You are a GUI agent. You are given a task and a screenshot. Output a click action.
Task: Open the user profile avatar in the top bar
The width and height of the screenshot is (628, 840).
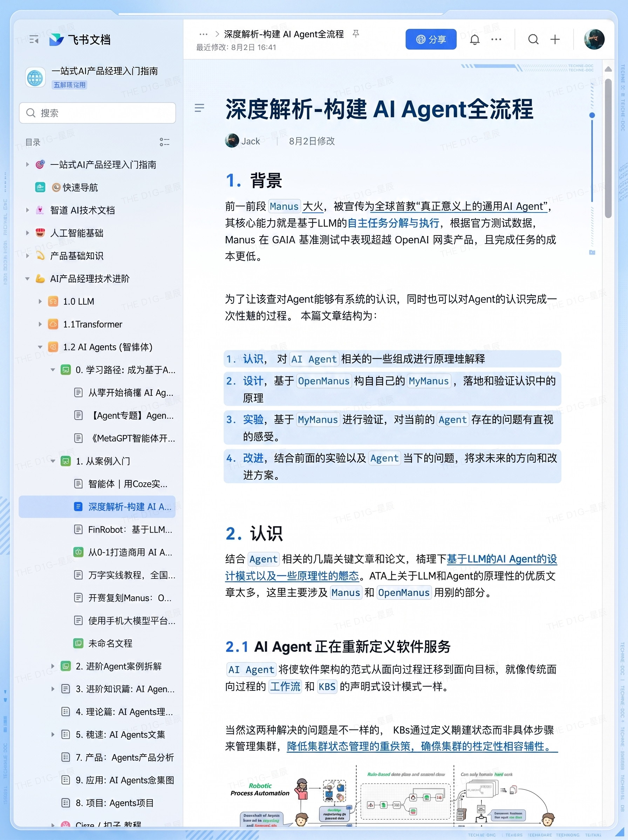594,39
